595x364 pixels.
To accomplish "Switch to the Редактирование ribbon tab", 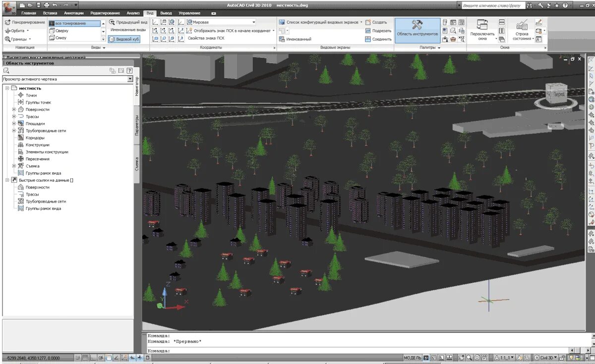I will point(105,13).
